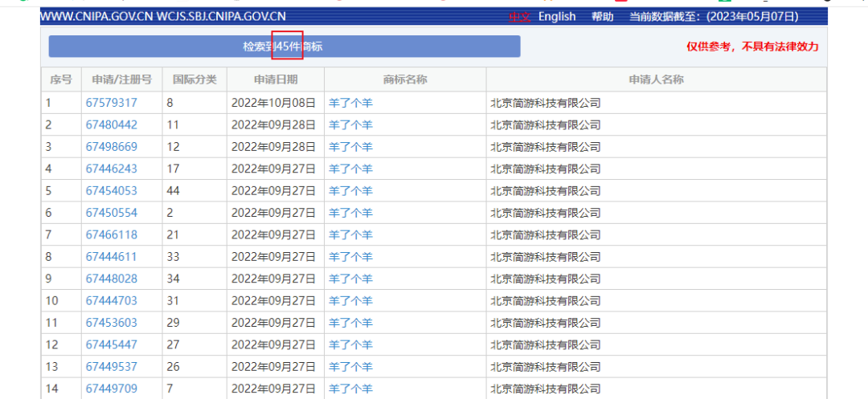Open 羊了个羊 link beside 67448028
This screenshot has height=399, width=868.
351,279
